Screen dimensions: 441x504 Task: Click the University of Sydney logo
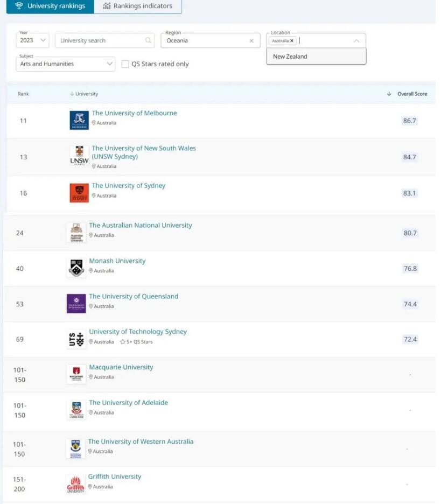tap(79, 193)
